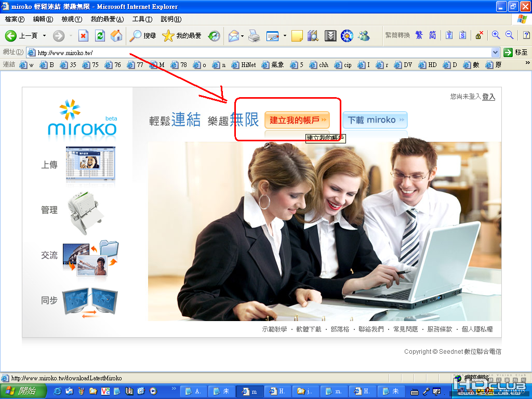Open the Research books icon

(313, 36)
